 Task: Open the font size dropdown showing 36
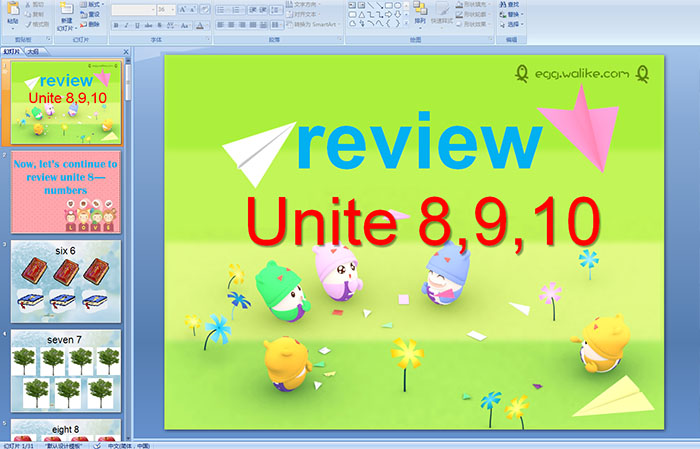coord(166,10)
